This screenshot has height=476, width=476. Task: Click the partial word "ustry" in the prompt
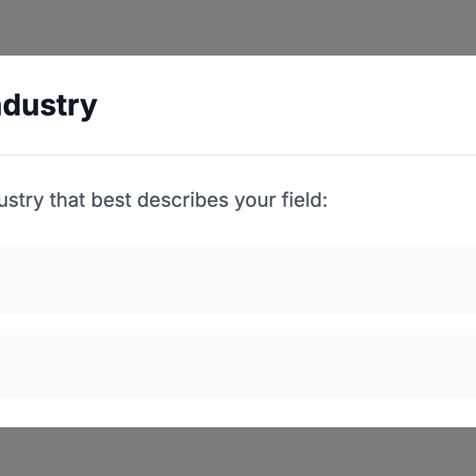22,201
